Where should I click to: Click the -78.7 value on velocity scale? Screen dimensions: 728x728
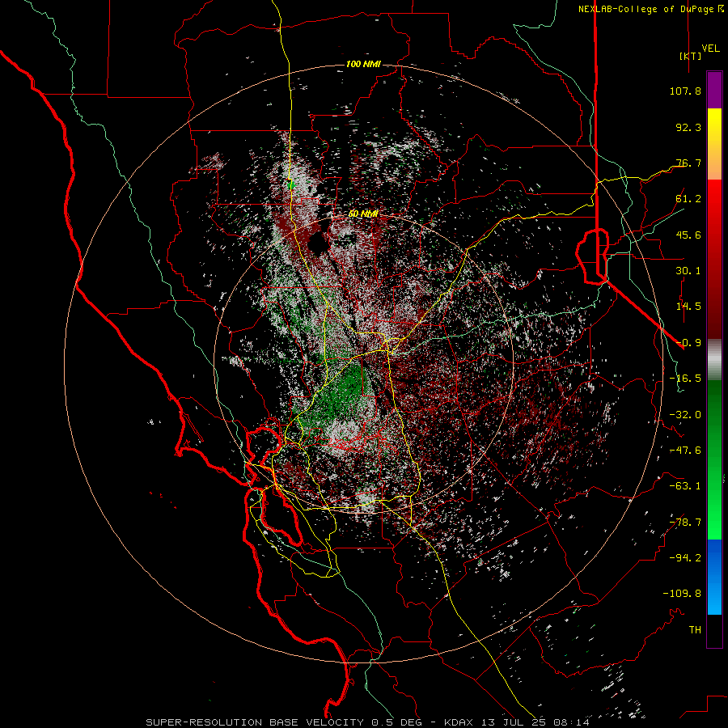click(x=685, y=523)
